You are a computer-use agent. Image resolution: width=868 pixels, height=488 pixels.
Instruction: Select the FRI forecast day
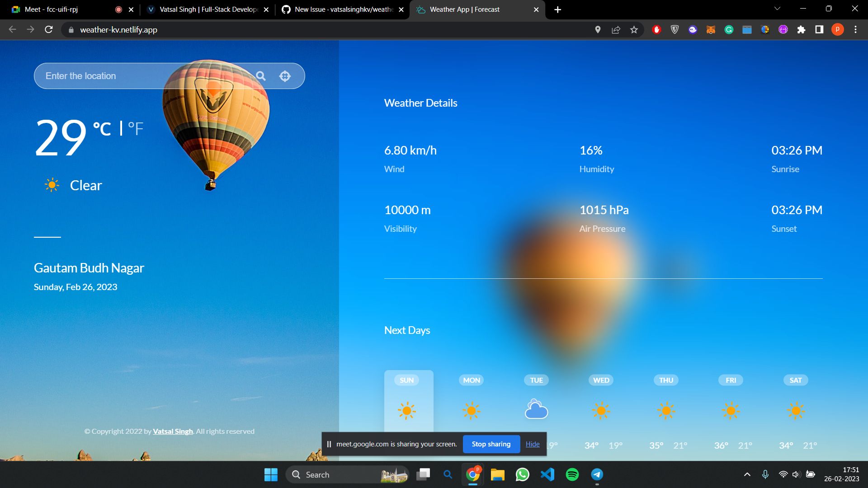[731, 380]
